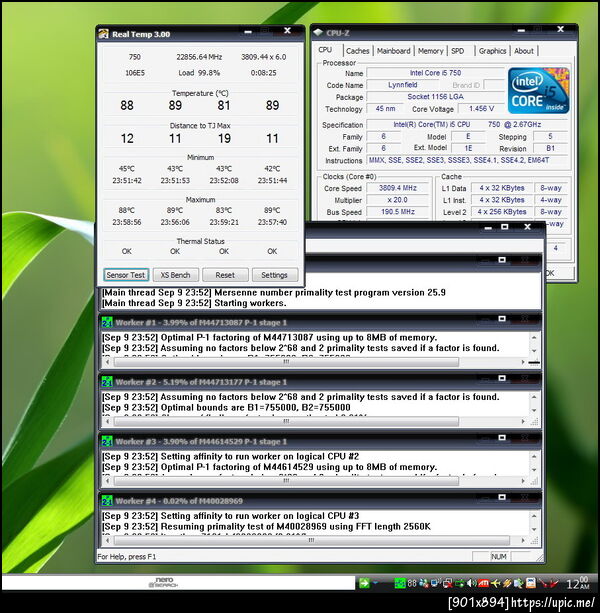Viewport: 600px width, 613px height.
Task: Click the '190.5 MHz' bus speed value
Action: [398, 212]
